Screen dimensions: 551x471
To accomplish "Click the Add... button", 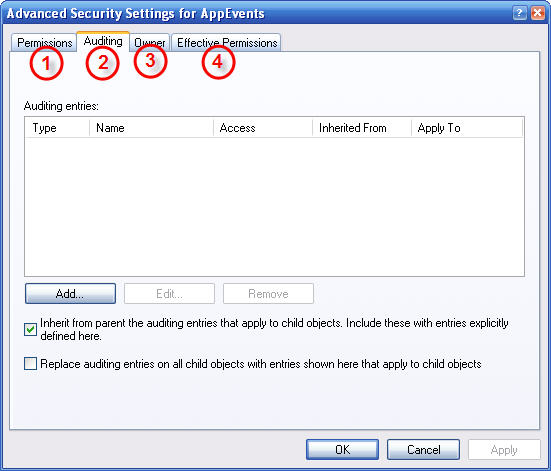I will tap(70, 293).
